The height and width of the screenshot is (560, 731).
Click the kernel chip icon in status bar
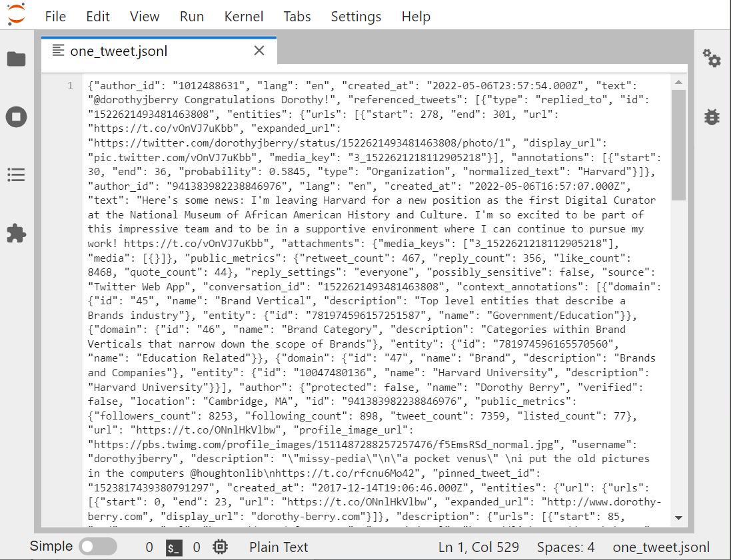(x=220, y=547)
